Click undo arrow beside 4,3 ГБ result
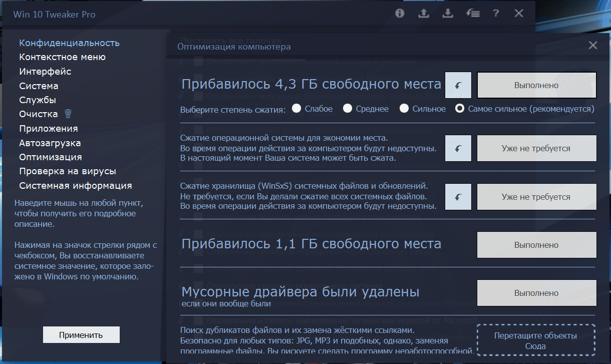This screenshot has height=364, width=611. click(x=458, y=85)
